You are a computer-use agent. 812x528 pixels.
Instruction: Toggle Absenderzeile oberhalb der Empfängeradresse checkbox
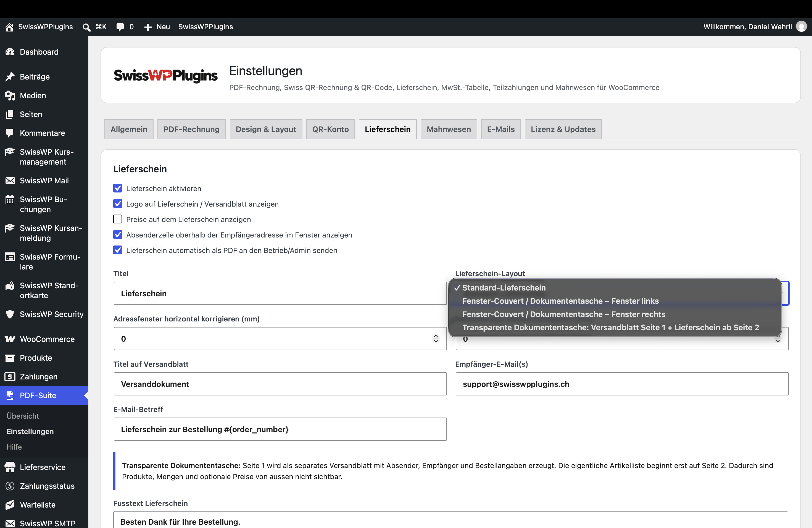tap(118, 235)
